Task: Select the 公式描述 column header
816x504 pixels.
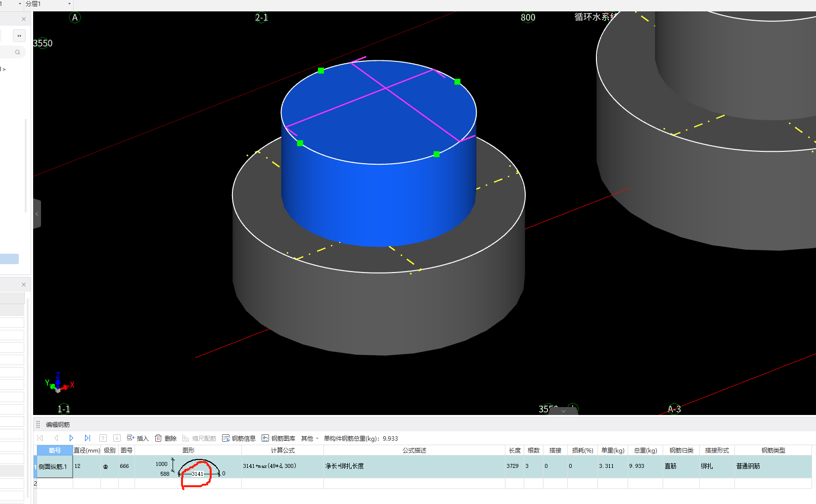Action: click(x=414, y=450)
